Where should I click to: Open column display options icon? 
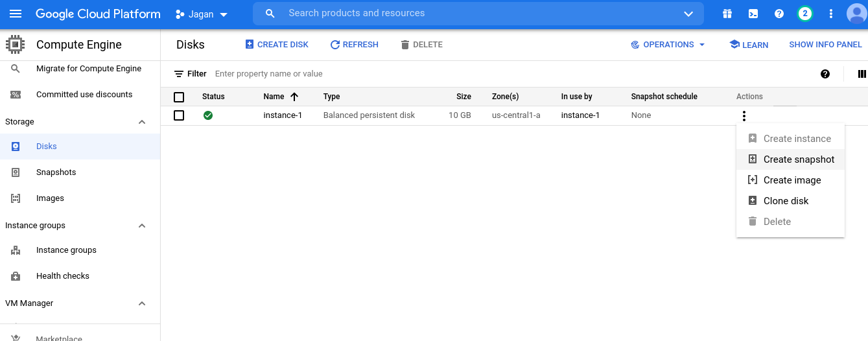click(862, 74)
